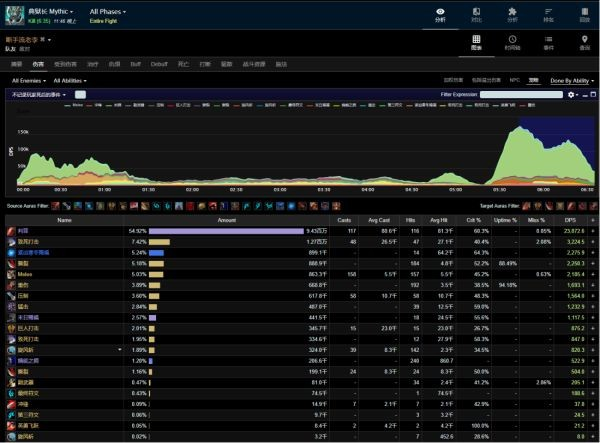
Task: Toggle the small white box beside event filter dropdown
Action: 80,94
